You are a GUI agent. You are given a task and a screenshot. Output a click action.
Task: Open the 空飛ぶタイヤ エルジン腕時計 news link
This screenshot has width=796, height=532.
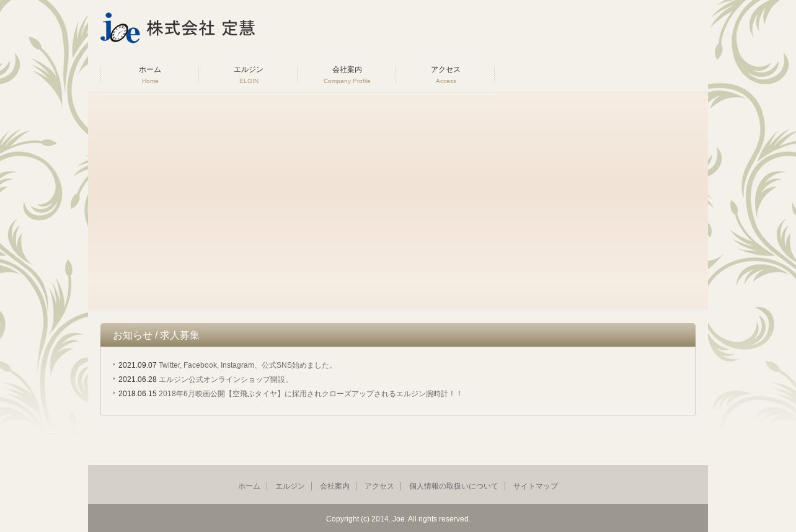311,394
